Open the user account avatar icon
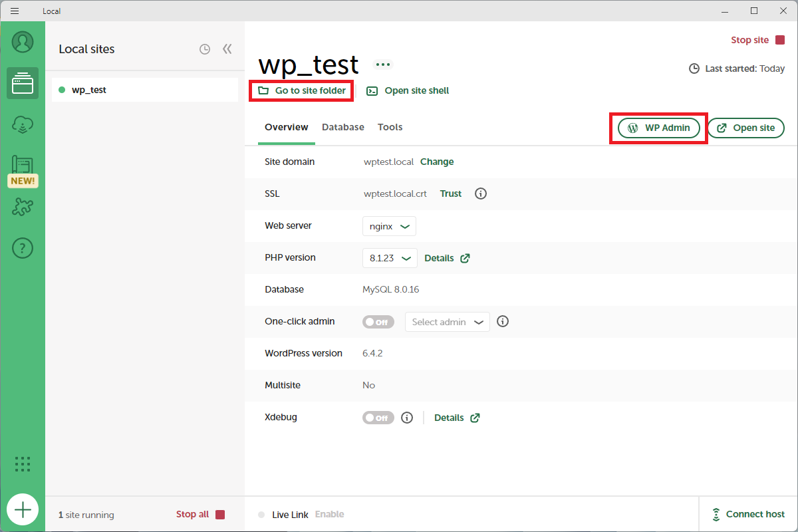 point(23,42)
